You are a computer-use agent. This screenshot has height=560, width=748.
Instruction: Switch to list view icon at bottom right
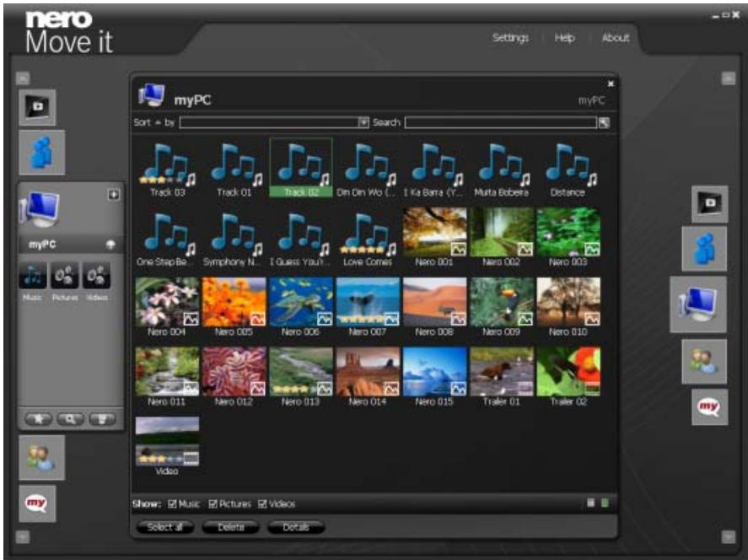[590, 503]
